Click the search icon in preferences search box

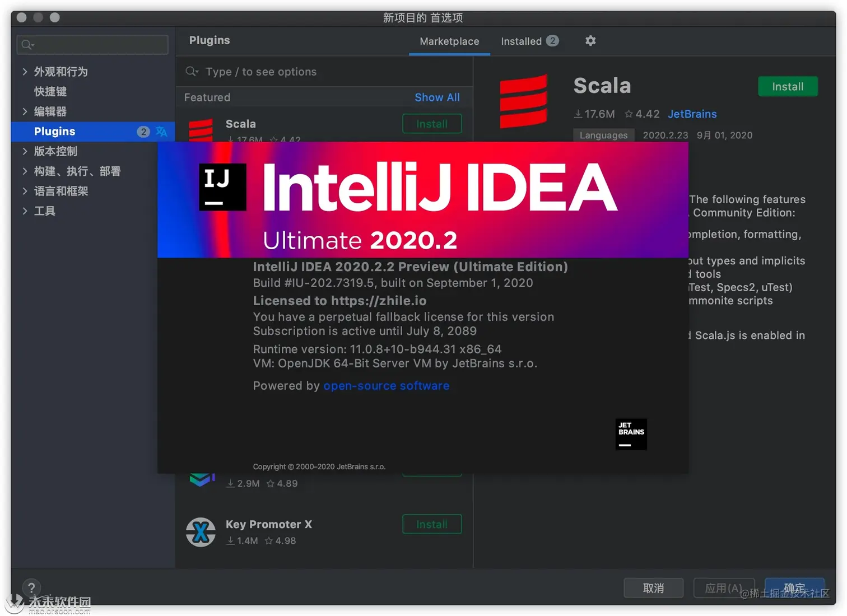click(x=27, y=44)
